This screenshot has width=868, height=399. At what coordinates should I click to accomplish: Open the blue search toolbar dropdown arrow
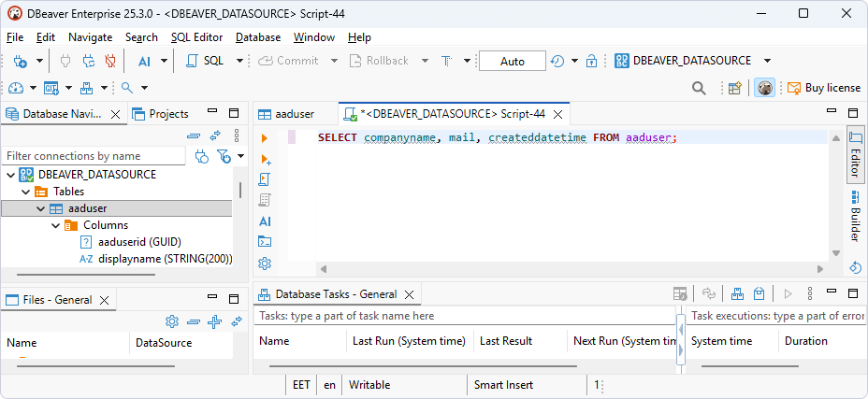(x=144, y=88)
